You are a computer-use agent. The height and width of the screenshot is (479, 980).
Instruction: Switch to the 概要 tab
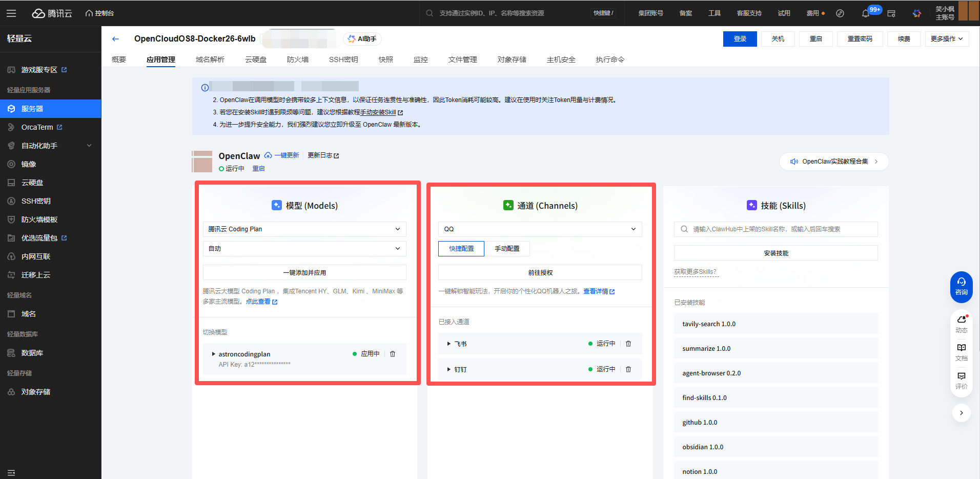(x=119, y=59)
